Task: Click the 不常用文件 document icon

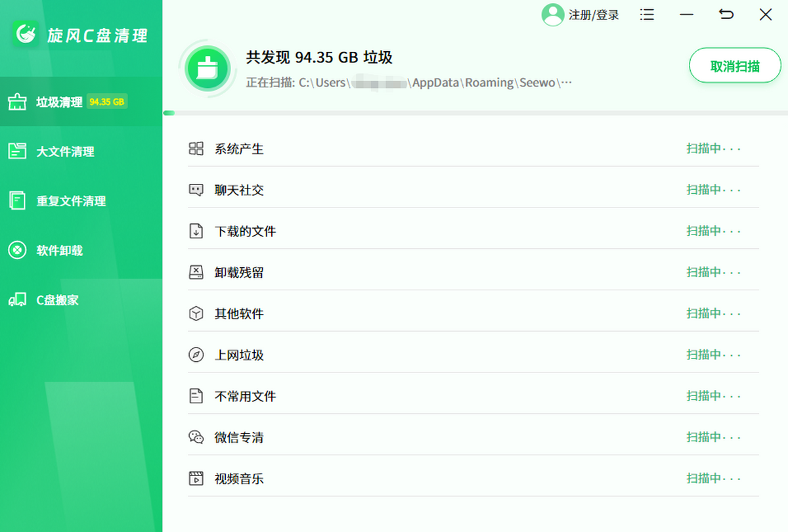Action: pos(196,396)
